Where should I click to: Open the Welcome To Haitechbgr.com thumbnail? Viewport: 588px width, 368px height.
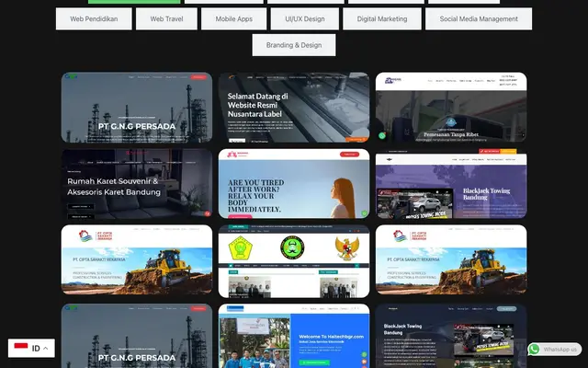(x=294, y=336)
